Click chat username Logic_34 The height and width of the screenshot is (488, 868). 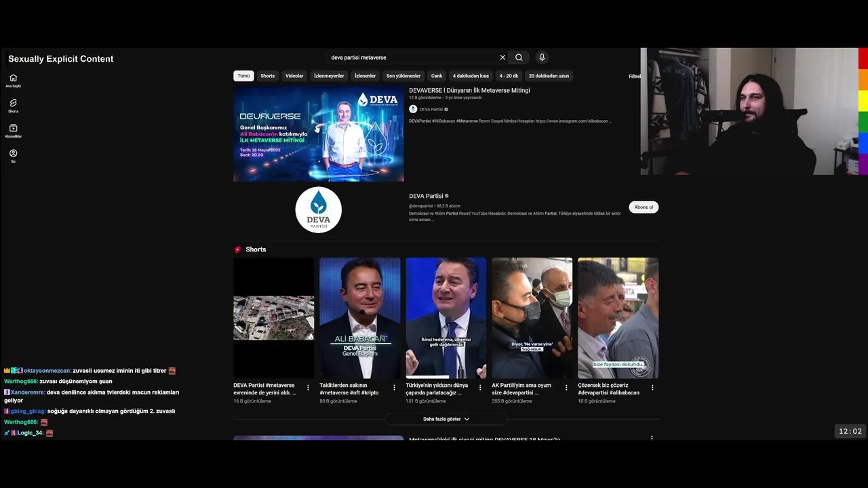[x=31, y=433]
